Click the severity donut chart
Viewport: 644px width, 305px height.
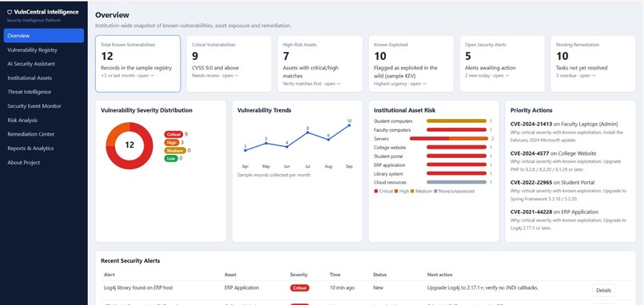pos(129,145)
